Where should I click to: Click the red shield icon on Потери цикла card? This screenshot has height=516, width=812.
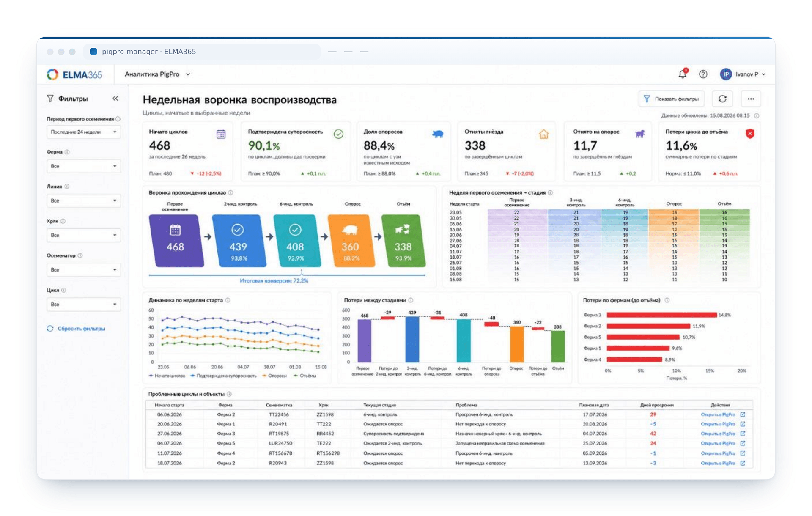tap(750, 134)
